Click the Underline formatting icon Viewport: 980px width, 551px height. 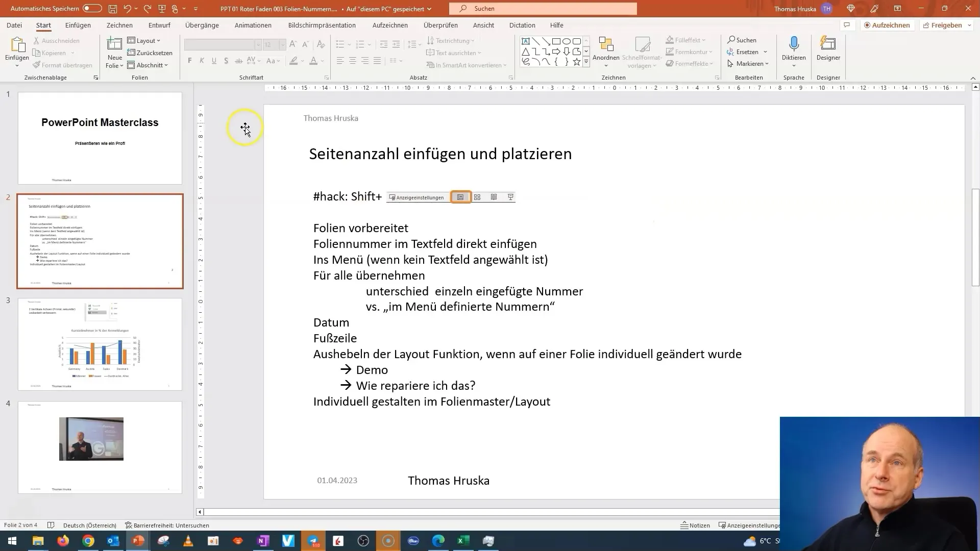click(213, 61)
